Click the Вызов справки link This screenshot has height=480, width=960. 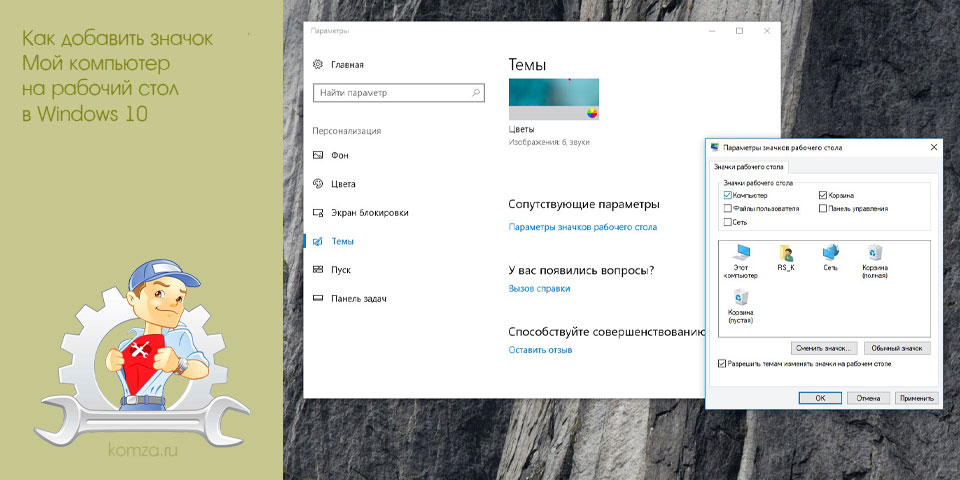coord(539,288)
